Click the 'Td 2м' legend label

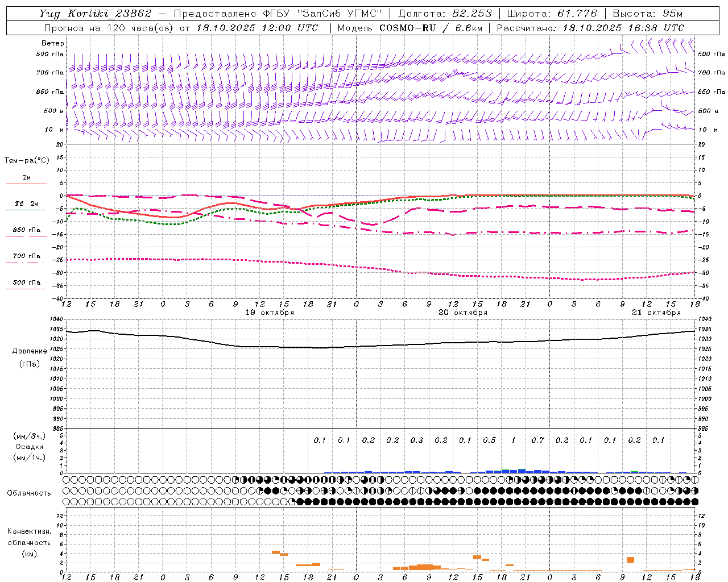click(x=26, y=203)
